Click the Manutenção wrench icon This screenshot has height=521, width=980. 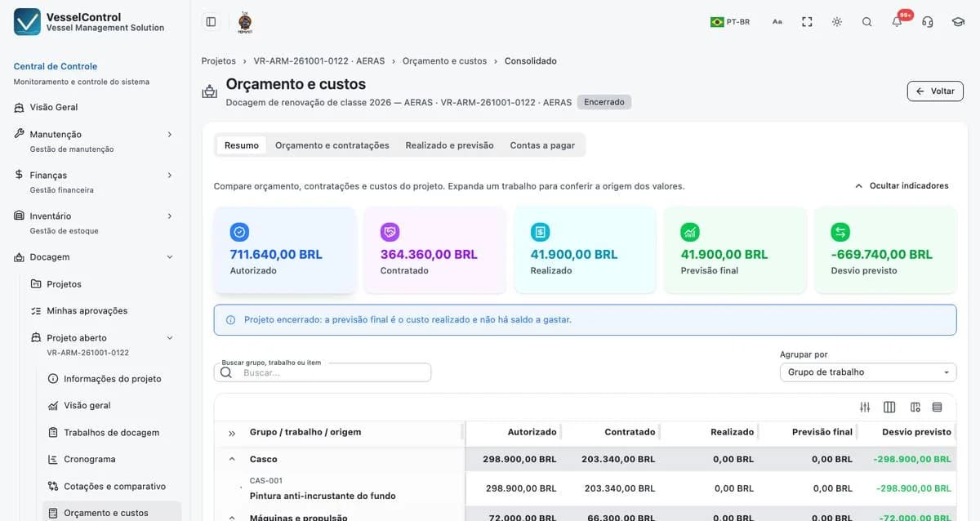click(20, 133)
